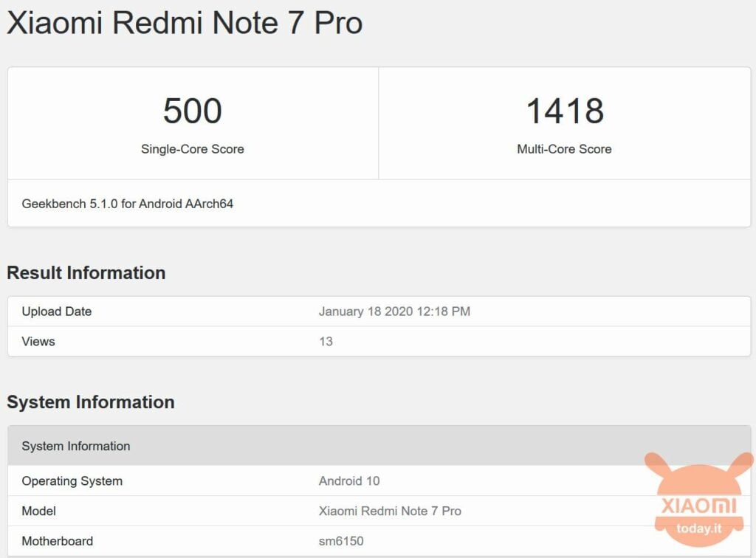756x558 pixels.
Task: Select the sm6150 motherboard value
Action: tap(341, 540)
